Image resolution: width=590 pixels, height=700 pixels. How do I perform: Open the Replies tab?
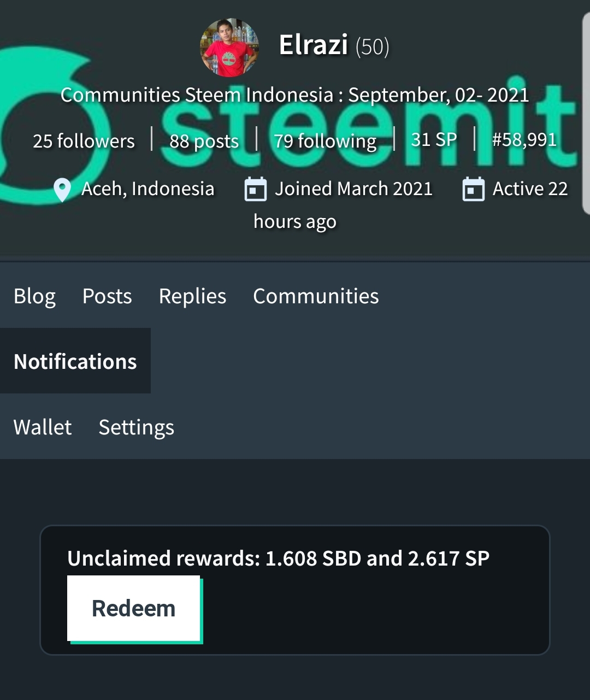click(192, 296)
